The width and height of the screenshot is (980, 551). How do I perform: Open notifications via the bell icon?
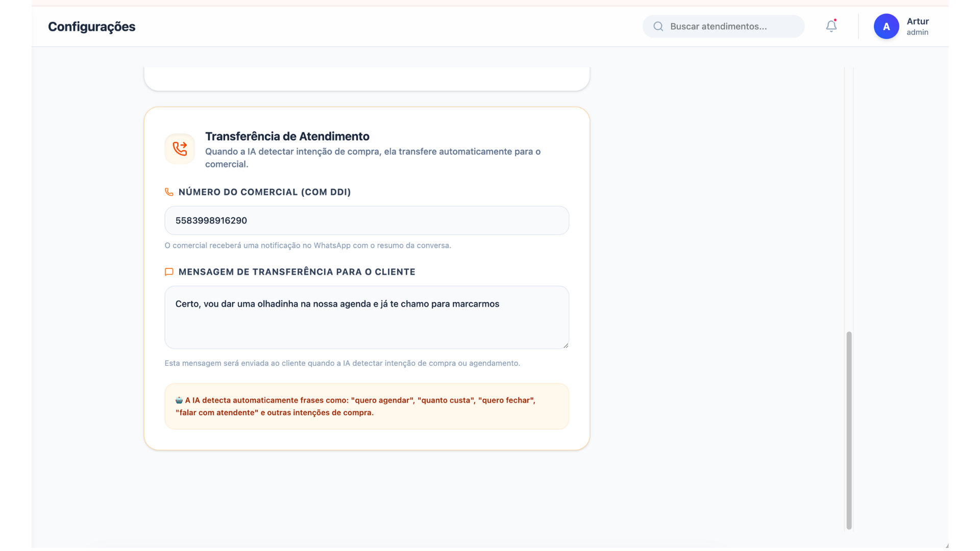pyautogui.click(x=831, y=27)
